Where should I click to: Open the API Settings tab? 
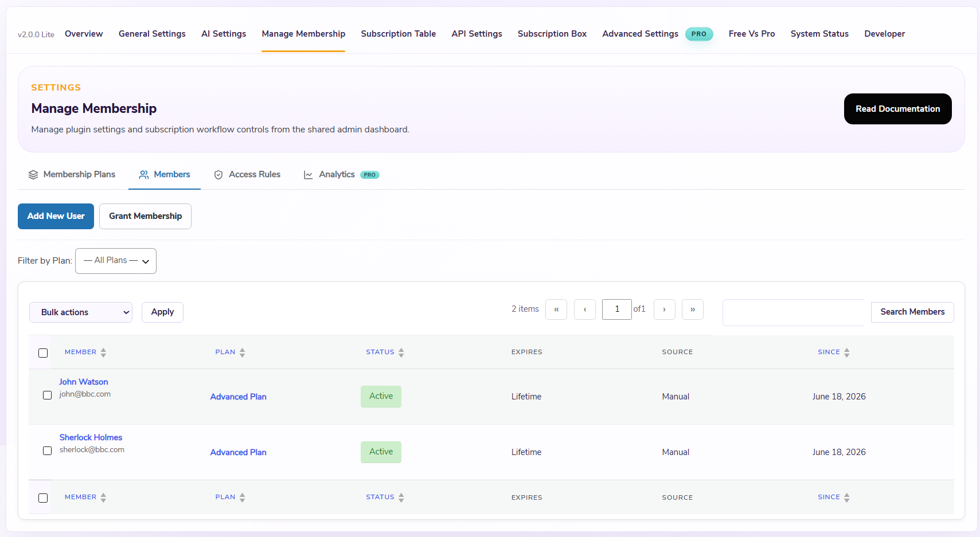pyautogui.click(x=477, y=34)
